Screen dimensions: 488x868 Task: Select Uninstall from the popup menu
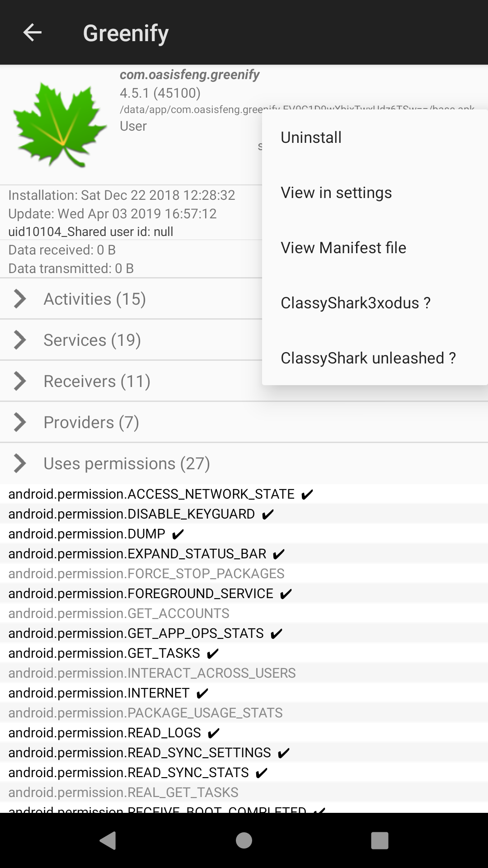point(311,137)
